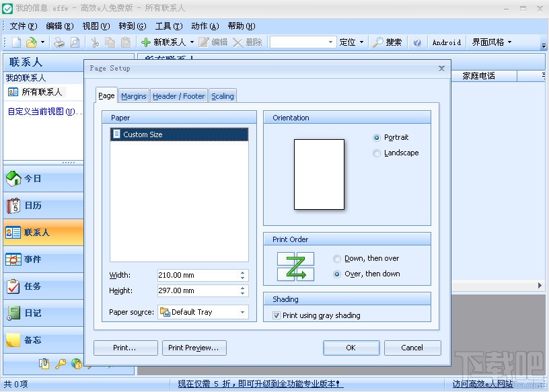Screen dimensions: 549x392
Task: Switch to the Margins tab
Action: [x=134, y=96]
